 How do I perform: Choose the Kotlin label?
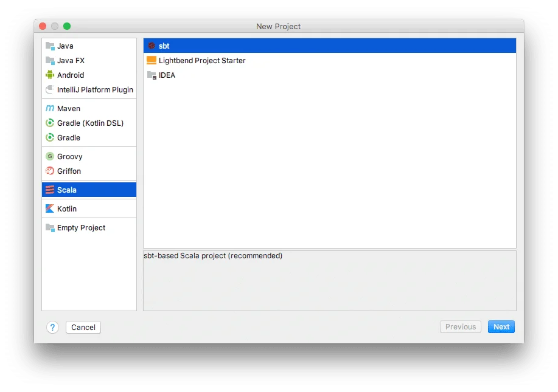point(67,208)
